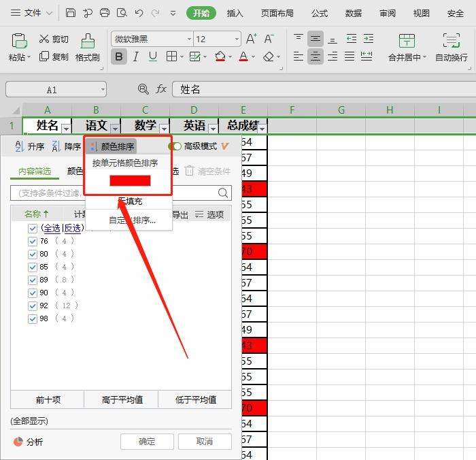476x460 pixels.
Task: Open the font size dropdown showing 12
Action: tap(217, 39)
